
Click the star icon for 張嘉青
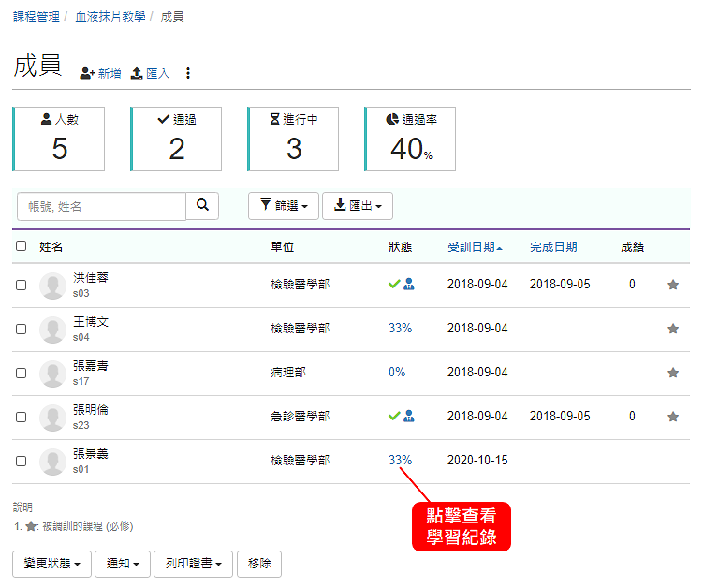(672, 373)
